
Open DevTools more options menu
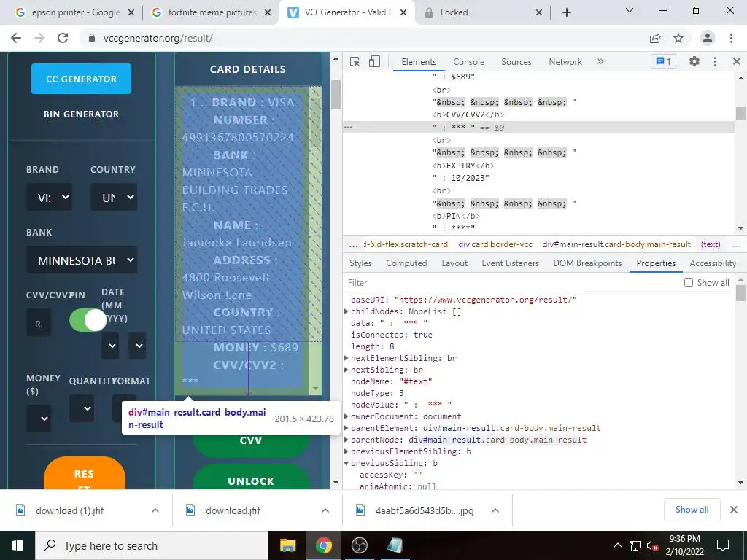pos(715,61)
